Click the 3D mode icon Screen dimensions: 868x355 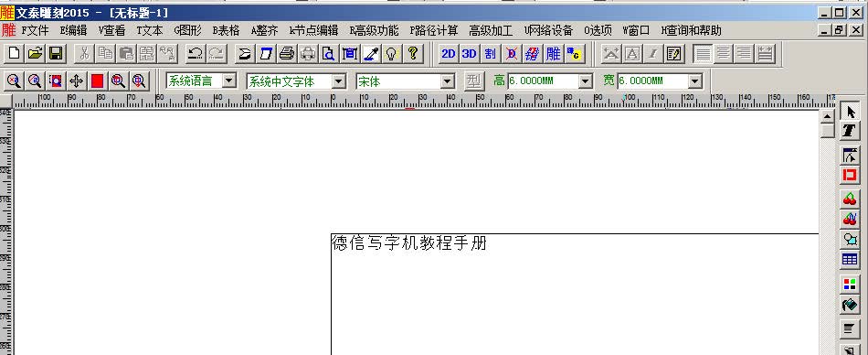click(x=469, y=53)
